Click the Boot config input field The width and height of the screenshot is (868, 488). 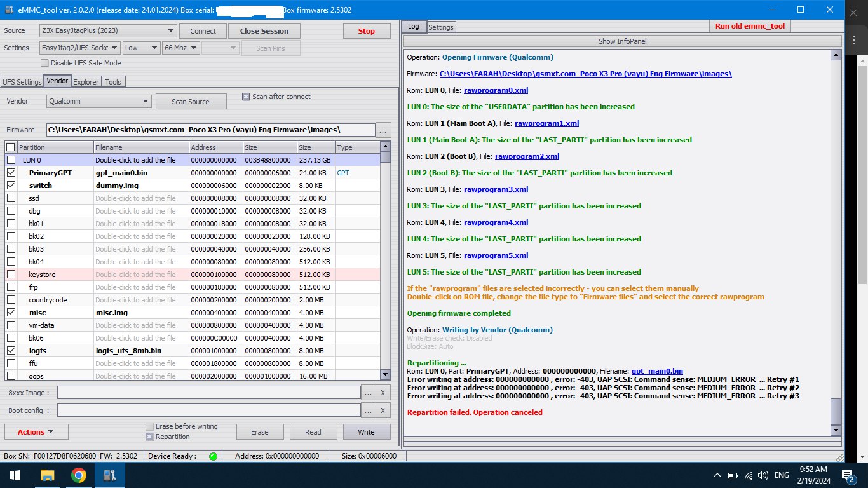208,410
